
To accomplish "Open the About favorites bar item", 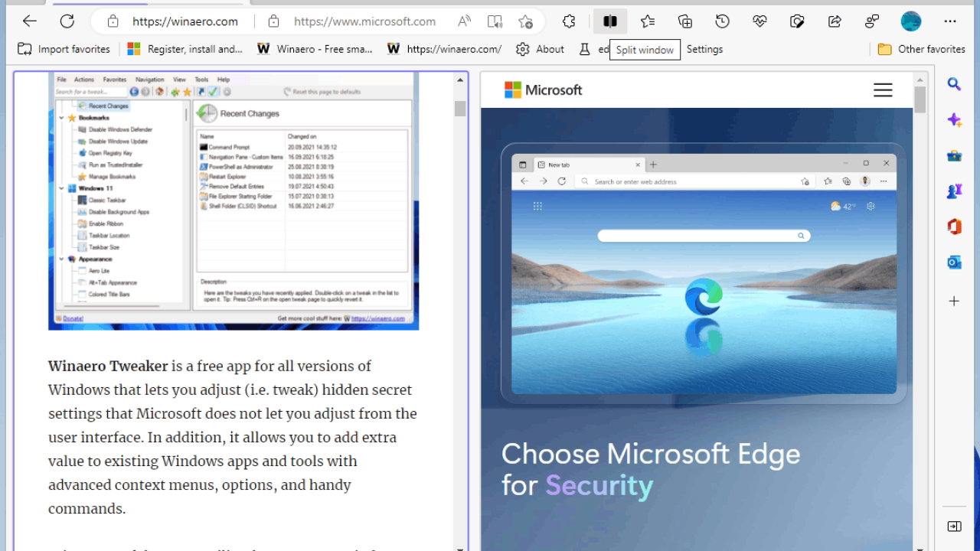I will point(541,49).
